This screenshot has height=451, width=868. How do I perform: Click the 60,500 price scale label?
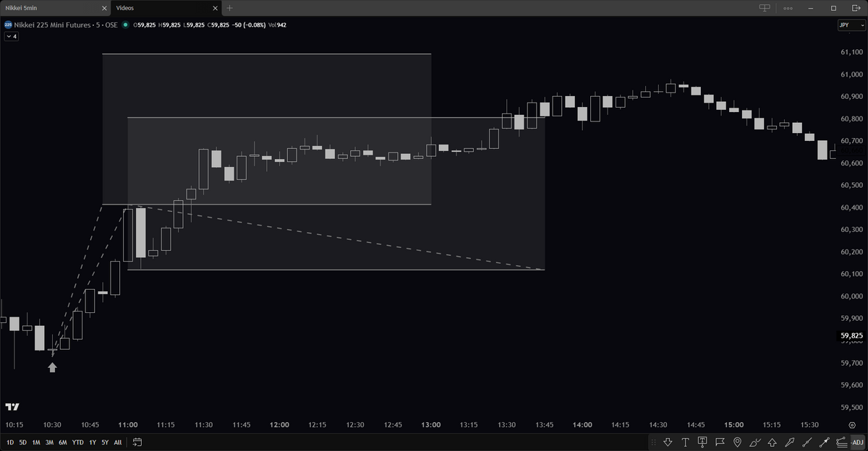point(851,185)
